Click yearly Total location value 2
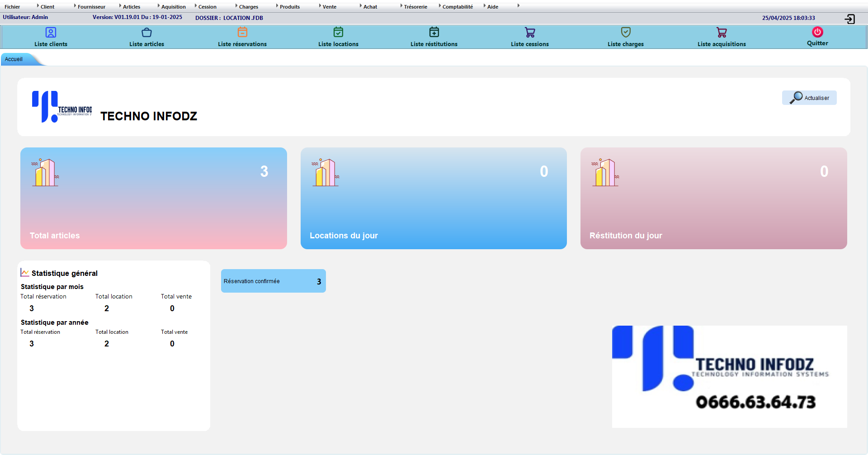 (x=107, y=344)
